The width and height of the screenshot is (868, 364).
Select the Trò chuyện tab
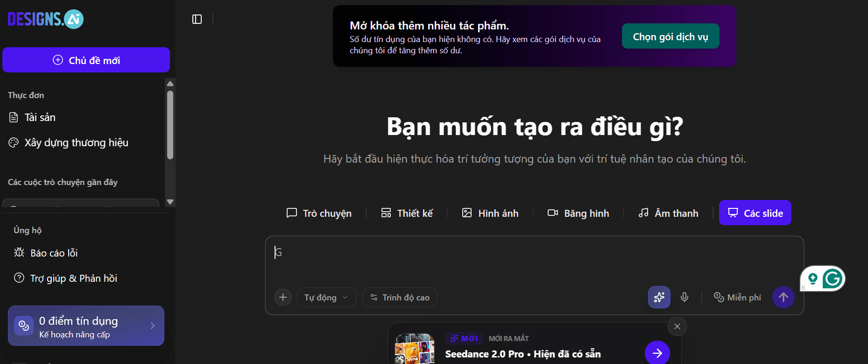click(319, 213)
